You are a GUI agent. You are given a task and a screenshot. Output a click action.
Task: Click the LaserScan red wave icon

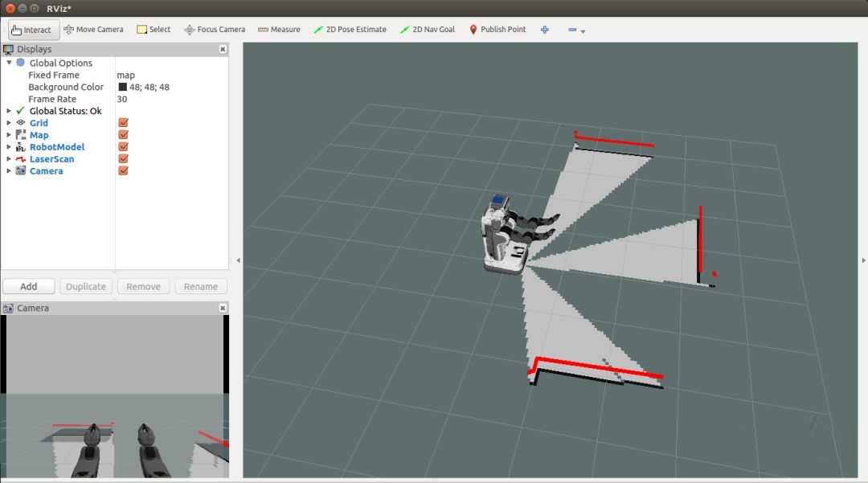[x=20, y=159]
